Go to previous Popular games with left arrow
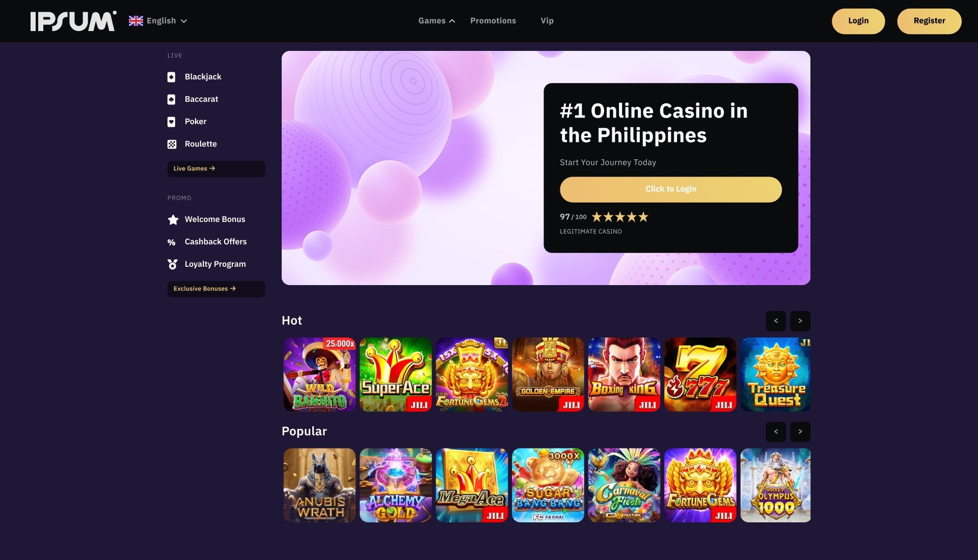The width and height of the screenshot is (978, 560). click(776, 432)
